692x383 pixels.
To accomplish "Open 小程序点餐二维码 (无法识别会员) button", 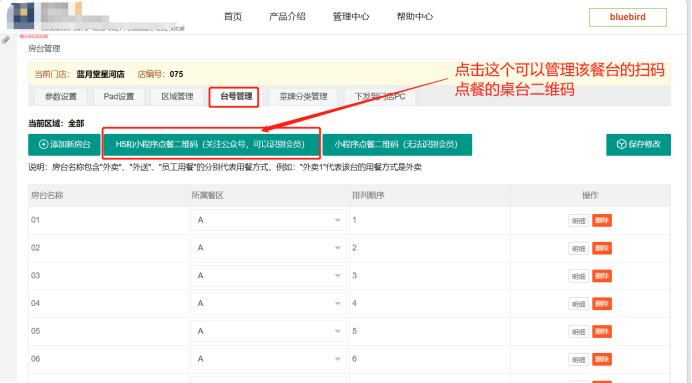I will [x=397, y=145].
